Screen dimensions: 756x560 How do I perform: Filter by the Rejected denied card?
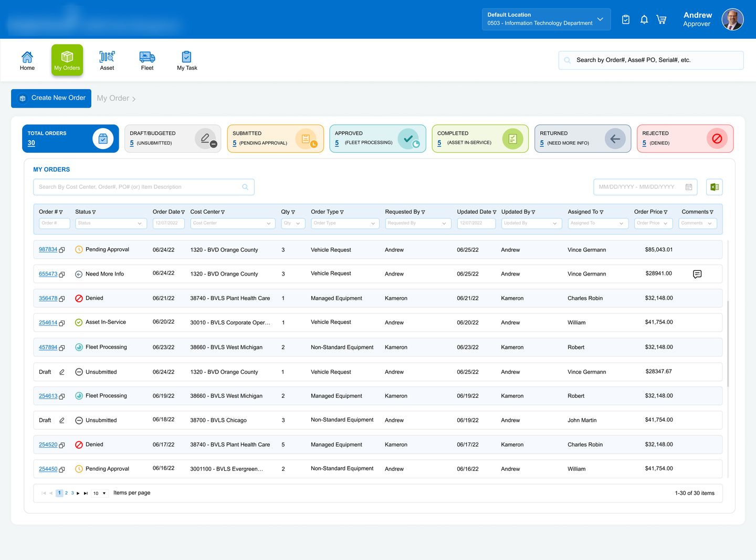[x=685, y=139]
